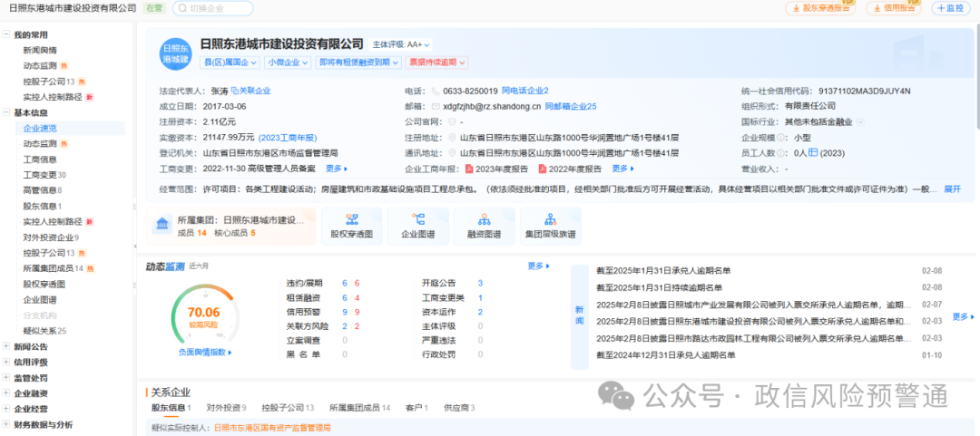Click the 所属集团 bank building icon

coord(162,226)
